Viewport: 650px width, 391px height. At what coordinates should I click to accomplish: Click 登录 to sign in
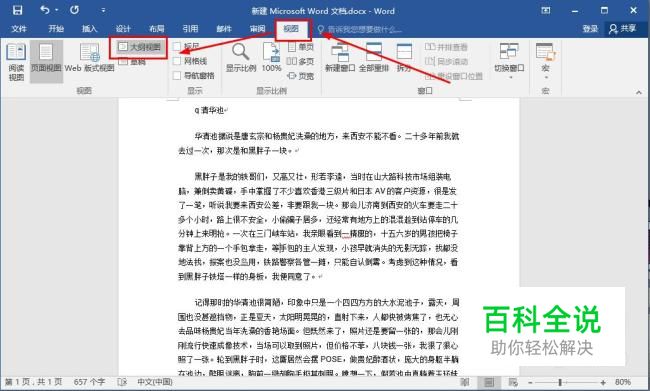(590, 29)
